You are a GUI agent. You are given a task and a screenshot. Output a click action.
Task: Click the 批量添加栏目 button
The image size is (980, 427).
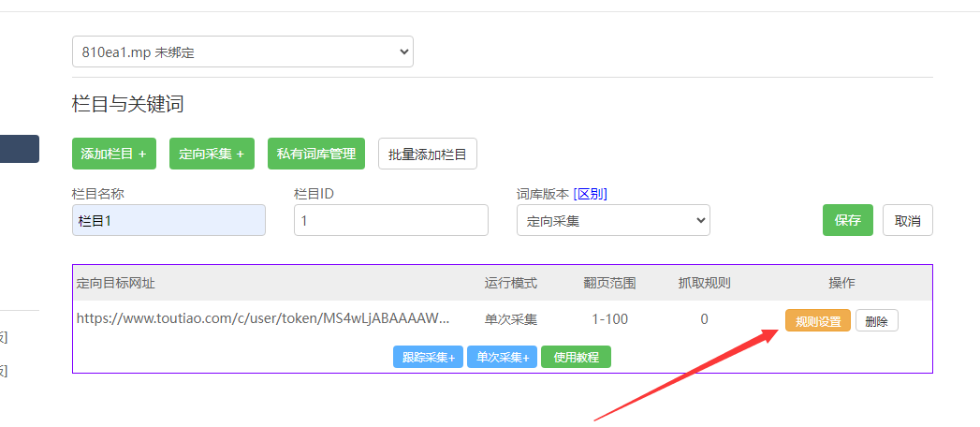(x=428, y=154)
